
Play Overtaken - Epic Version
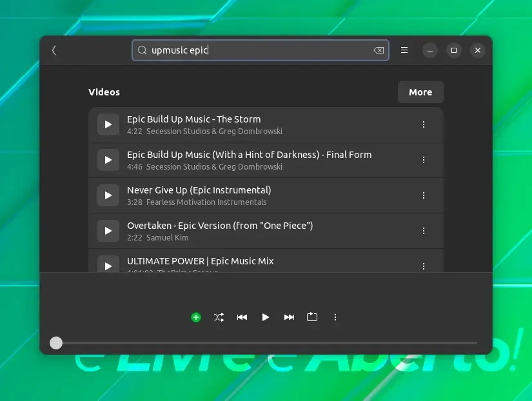(x=108, y=231)
